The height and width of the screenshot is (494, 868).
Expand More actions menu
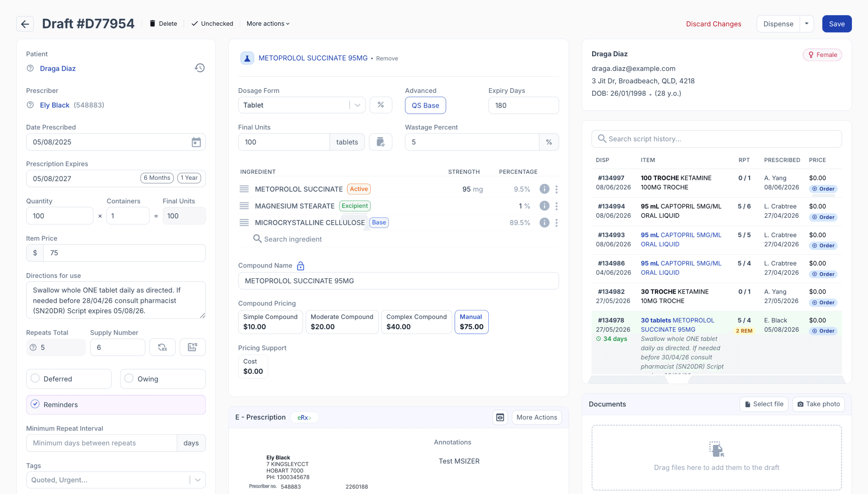click(268, 23)
